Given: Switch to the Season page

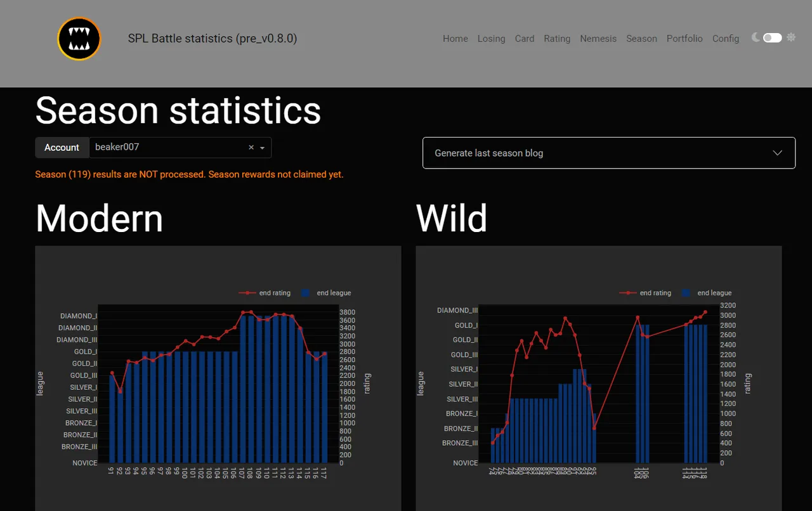Looking at the screenshot, I should point(641,39).
